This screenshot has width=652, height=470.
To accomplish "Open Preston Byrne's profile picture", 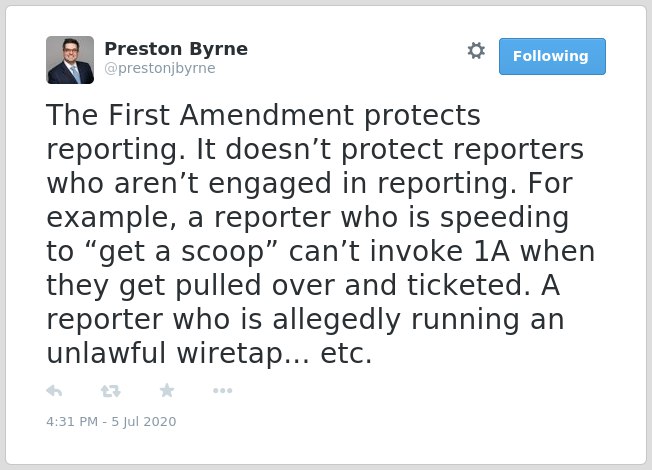I will pos(70,60).
